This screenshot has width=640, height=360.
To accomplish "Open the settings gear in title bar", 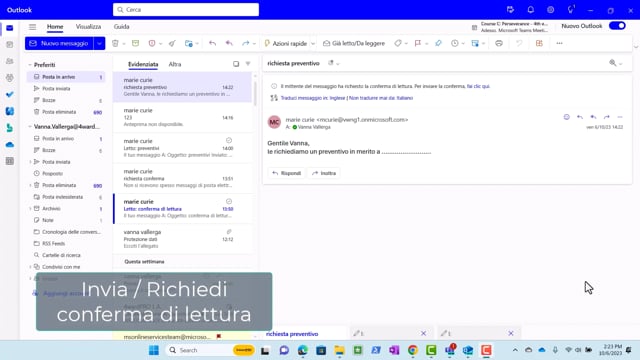I will [x=551, y=10].
